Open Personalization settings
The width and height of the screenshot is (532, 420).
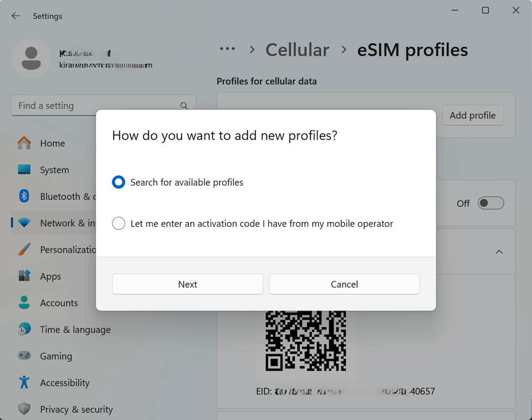[x=24, y=249]
